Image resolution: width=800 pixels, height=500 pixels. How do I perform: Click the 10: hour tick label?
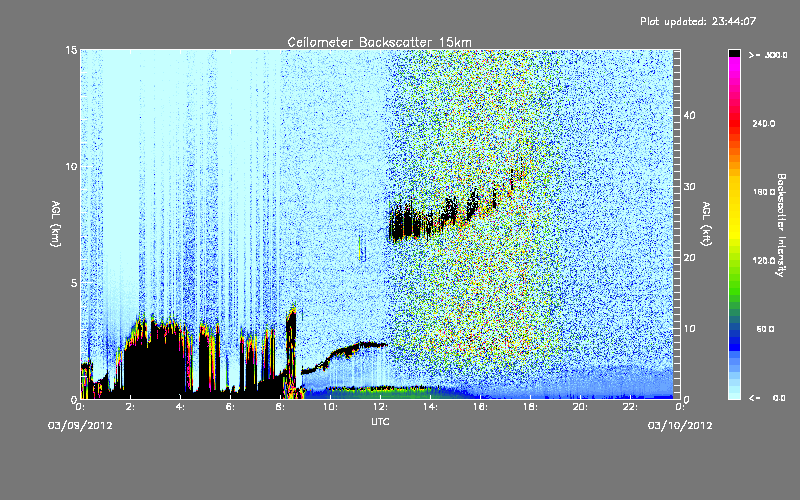(330, 407)
